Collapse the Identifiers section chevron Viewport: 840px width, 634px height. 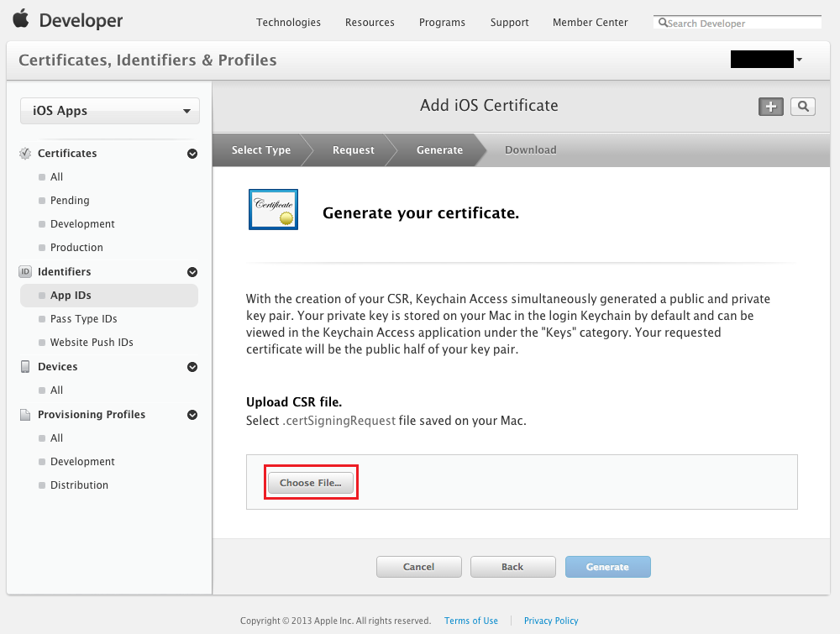(192, 272)
